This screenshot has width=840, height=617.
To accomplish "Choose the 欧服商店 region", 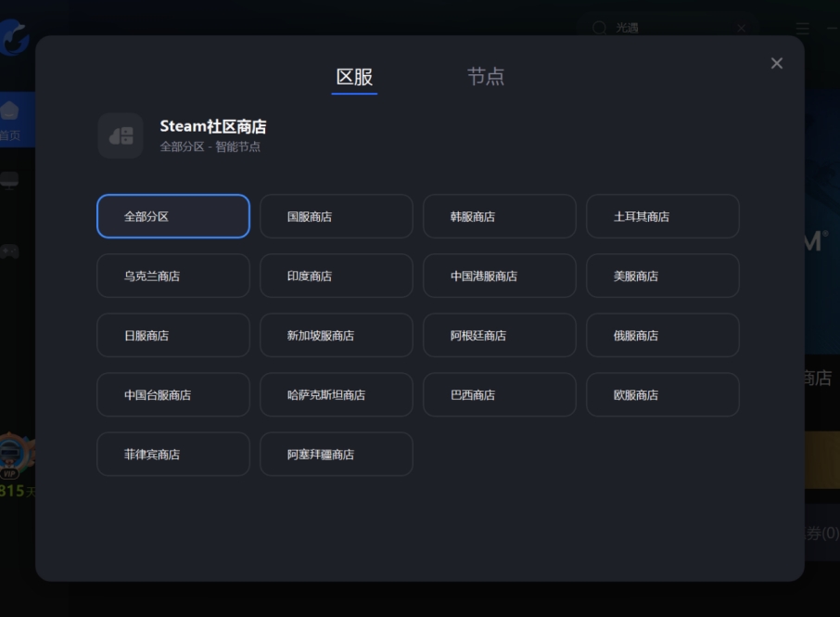I will pos(662,394).
